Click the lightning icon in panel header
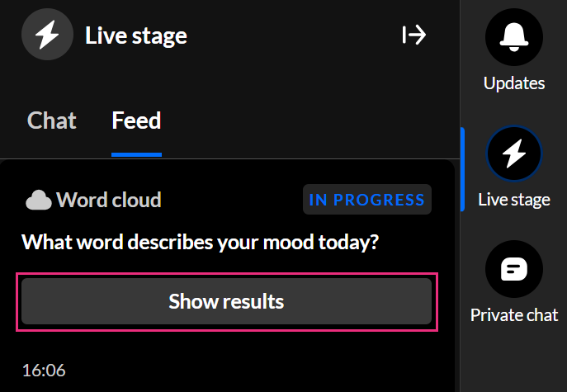567x392 pixels. (48, 35)
